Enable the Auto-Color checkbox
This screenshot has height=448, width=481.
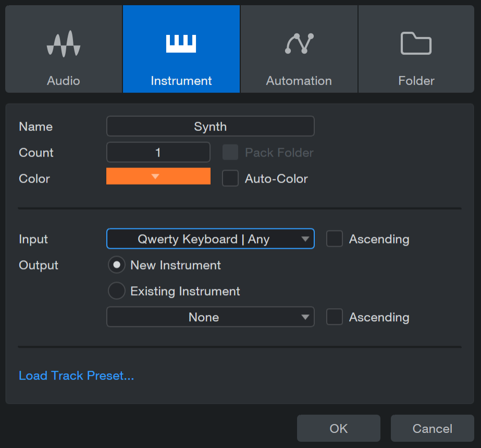[x=230, y=178]
